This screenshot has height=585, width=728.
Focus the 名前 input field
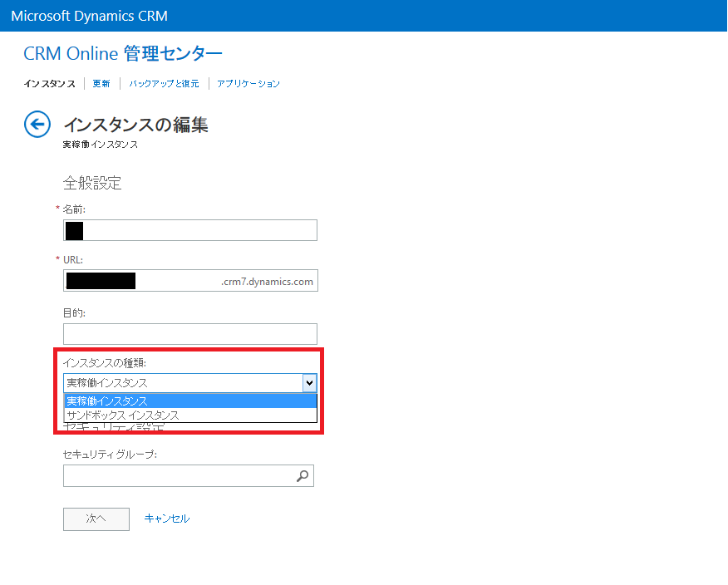coord(190,230)
